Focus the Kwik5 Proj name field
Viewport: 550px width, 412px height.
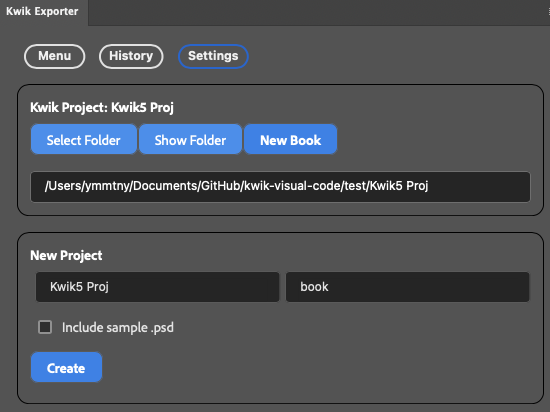(x=157, y=287)
